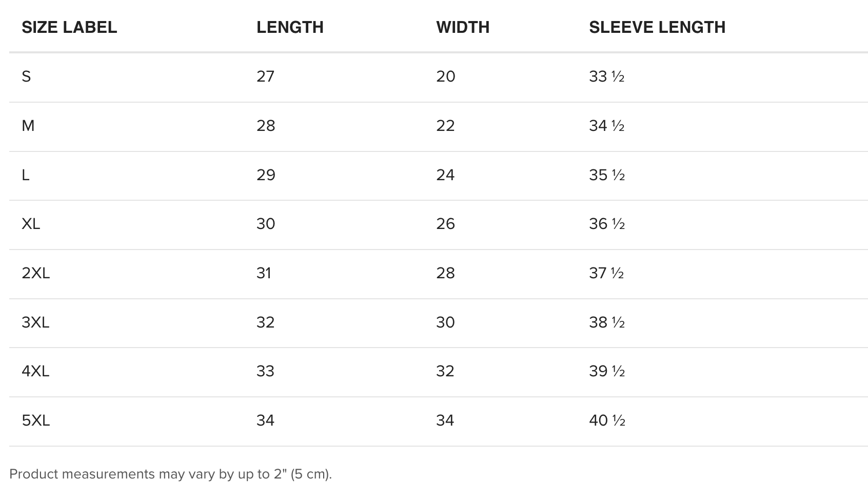The height and width of the screenshot is (498, 868).
Task: Select the M size row label
Action: pos(28,126)
